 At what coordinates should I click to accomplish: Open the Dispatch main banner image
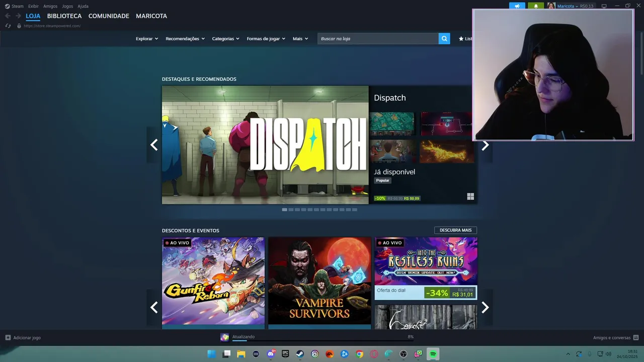pyautogui.click(x=265, y=145)
